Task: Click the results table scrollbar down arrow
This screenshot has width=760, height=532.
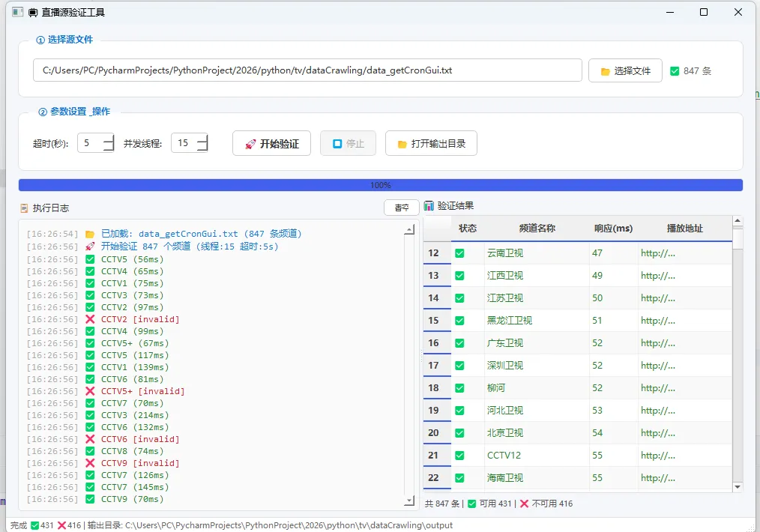Action: click(738, 487)
